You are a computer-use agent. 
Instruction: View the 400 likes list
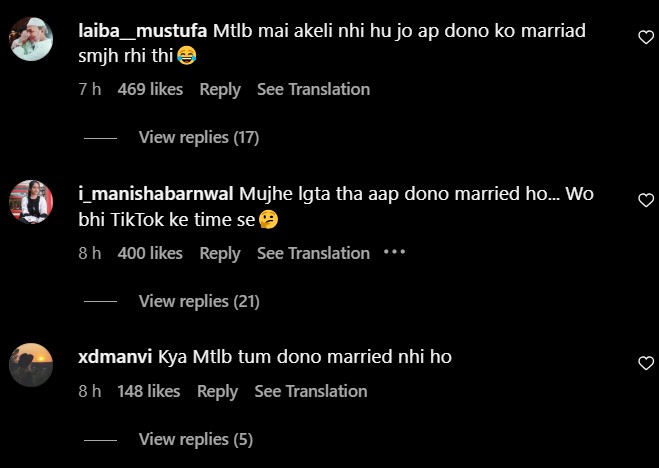click(x=150, y=253)
